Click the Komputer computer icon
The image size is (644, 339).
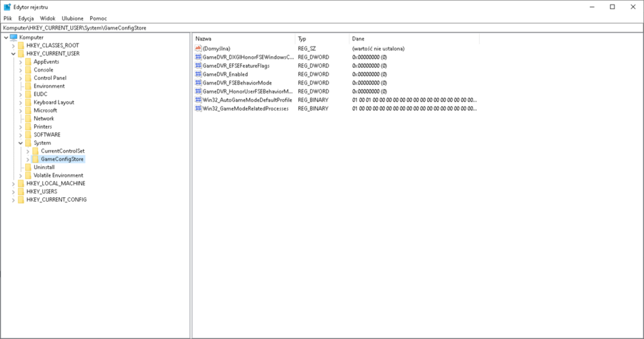click(14, 37)
